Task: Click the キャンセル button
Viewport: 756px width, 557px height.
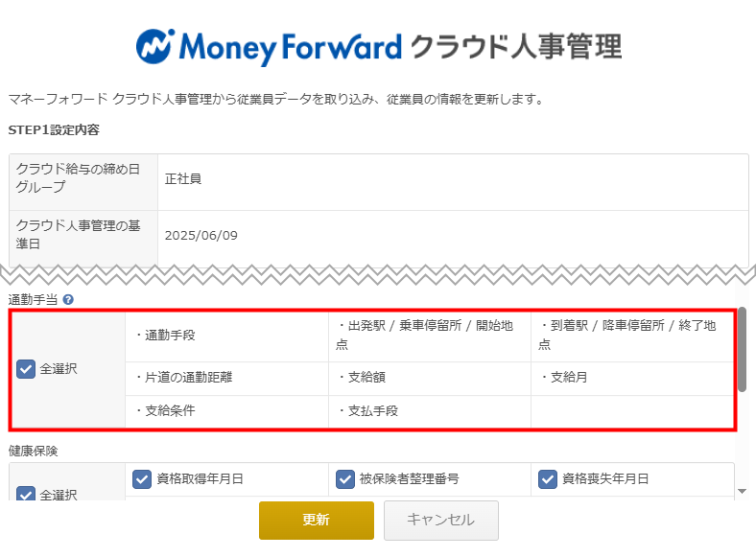Action: (441, 520)
